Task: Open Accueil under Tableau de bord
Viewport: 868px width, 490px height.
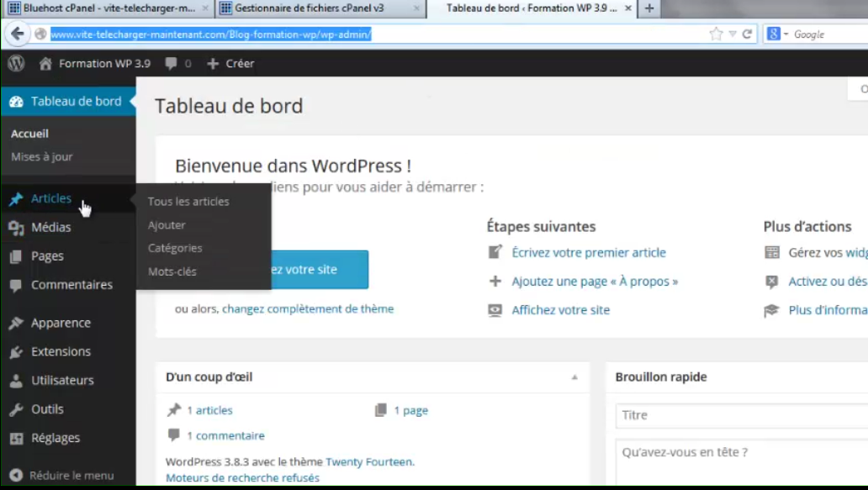Action: [x=30, y=134]
